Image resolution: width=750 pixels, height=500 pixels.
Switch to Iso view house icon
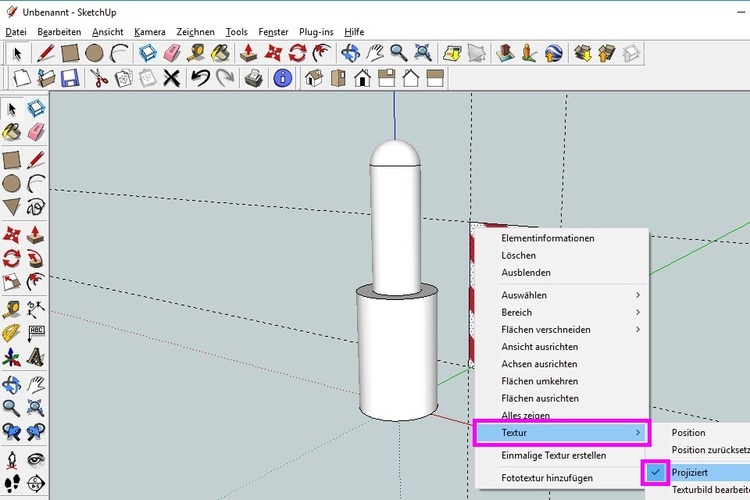tap(314, 78)
